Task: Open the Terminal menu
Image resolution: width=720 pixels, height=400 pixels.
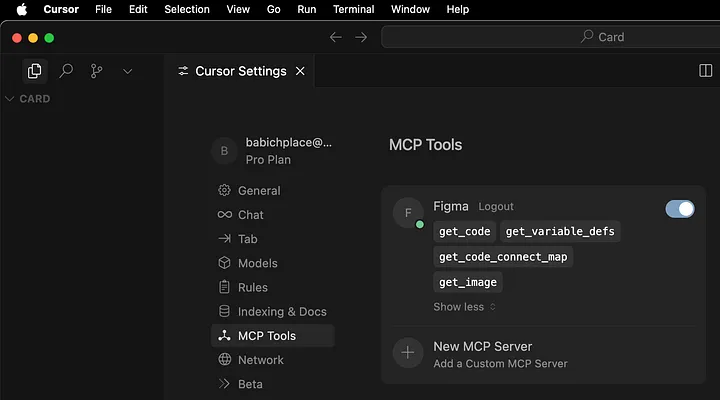Action: pyautogui.click(x=353, y=9)
